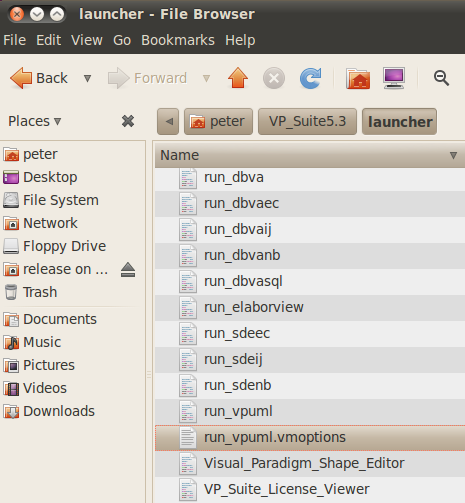The width and height of the screenshot is (465, 503).
Task: Open the Computer toolbar icon
Action: (394, 78)
